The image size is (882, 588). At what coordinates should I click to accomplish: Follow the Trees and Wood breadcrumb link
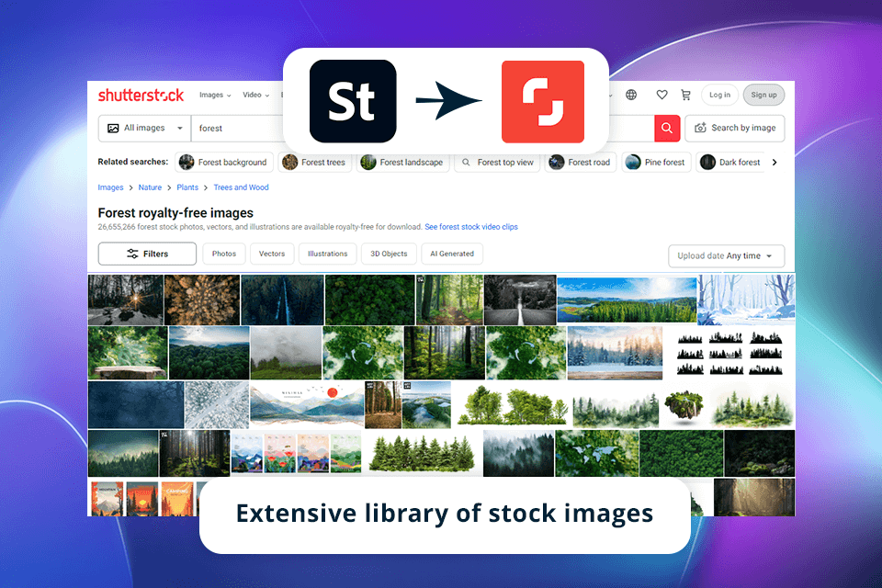241,187
